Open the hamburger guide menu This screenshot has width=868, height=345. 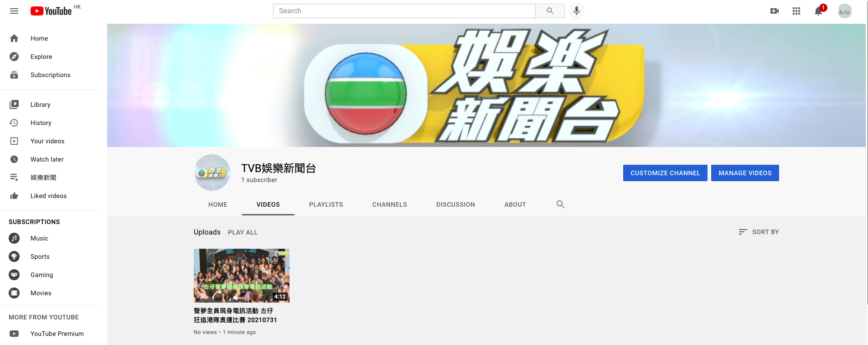click(14, 11)
